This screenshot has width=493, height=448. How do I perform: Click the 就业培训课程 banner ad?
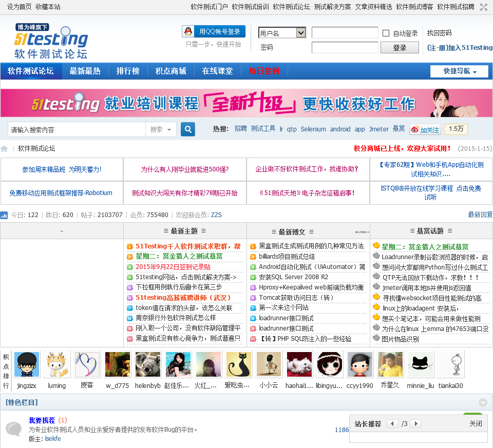tap(246, 103)
